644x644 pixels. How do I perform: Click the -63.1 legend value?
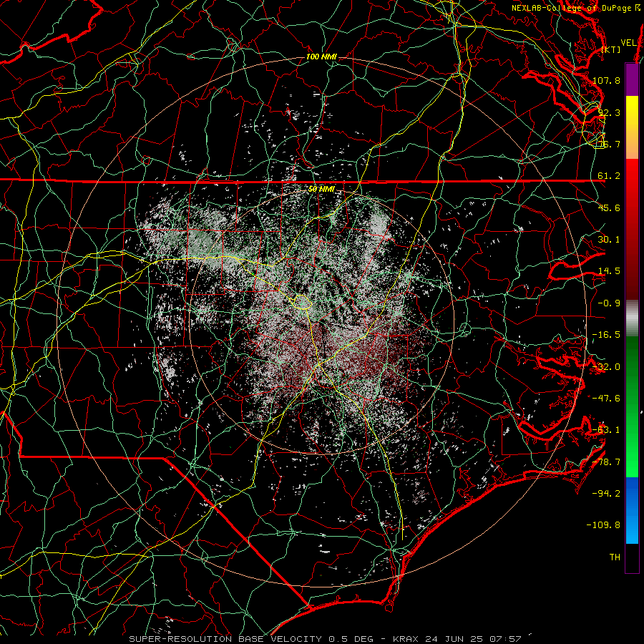coord(607,430)
